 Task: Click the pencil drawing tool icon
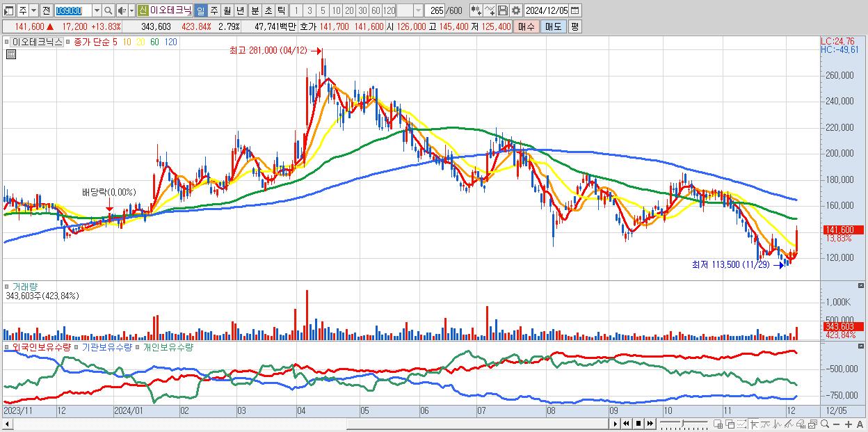click(x=789, y=424)
